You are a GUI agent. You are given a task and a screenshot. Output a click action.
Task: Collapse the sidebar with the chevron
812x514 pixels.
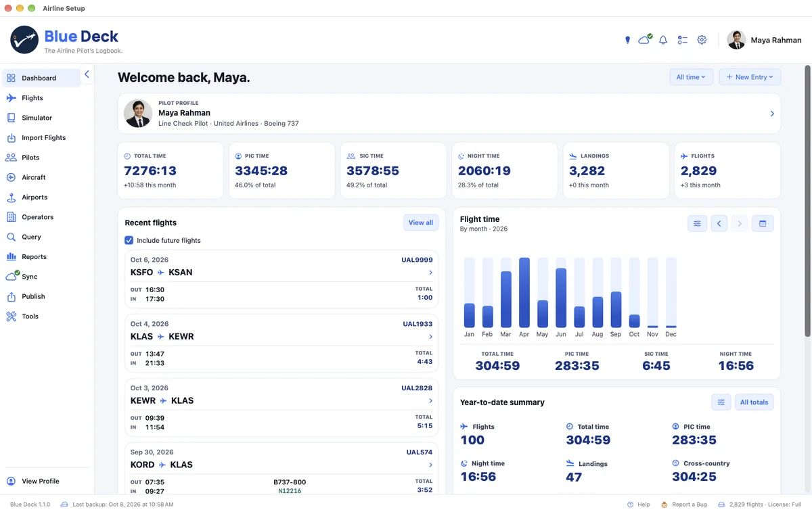tap(87, 74)
